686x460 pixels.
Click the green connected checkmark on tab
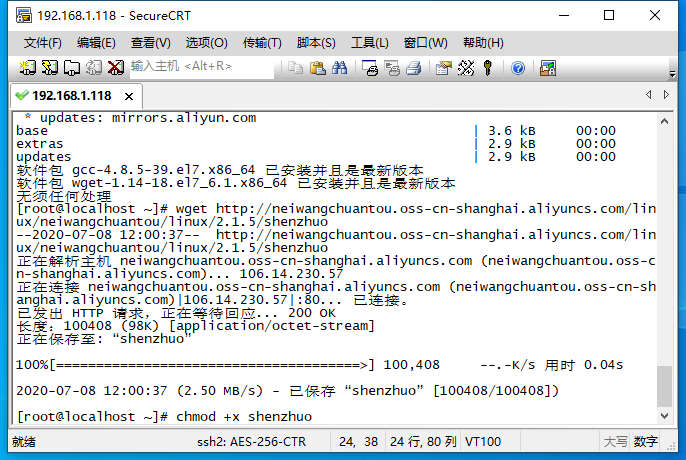pos(21,95)
